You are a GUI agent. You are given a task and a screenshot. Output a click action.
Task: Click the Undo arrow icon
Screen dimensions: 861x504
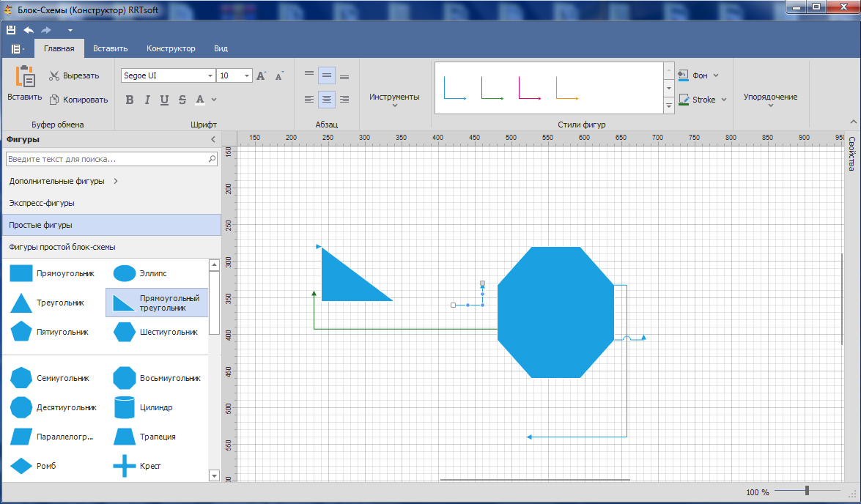click(x=29, y=30)
